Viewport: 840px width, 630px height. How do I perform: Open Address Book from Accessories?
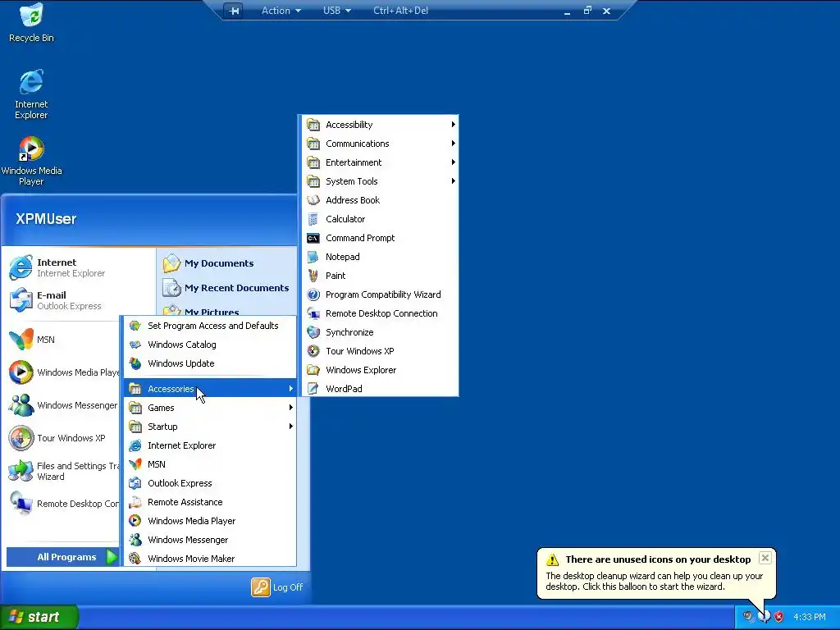click(379, 200)
